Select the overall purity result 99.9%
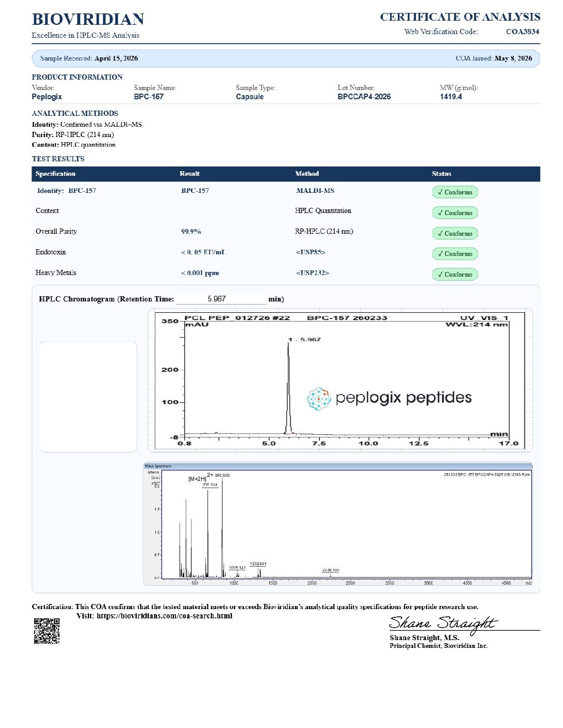This screenshot has width=563, height=728. 191,232
